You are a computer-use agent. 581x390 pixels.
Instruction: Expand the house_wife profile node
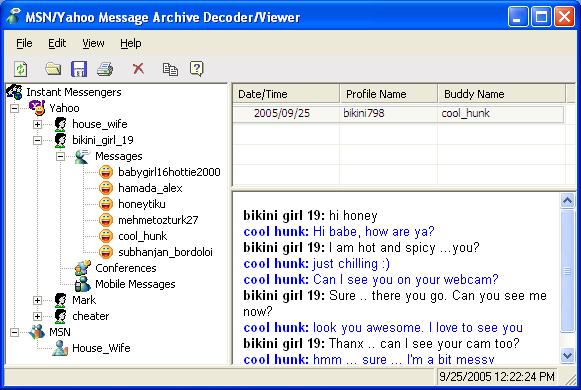click(x=37, y=124)
